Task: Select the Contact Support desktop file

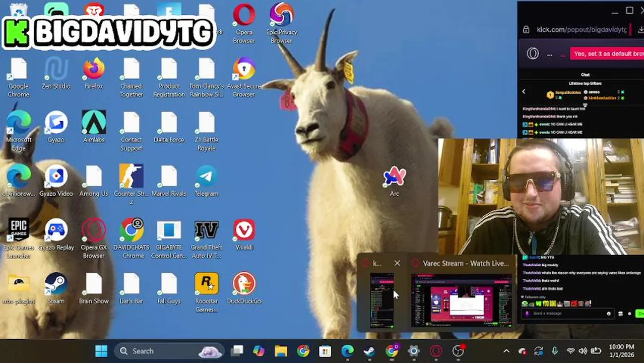Action: (131, 131)
